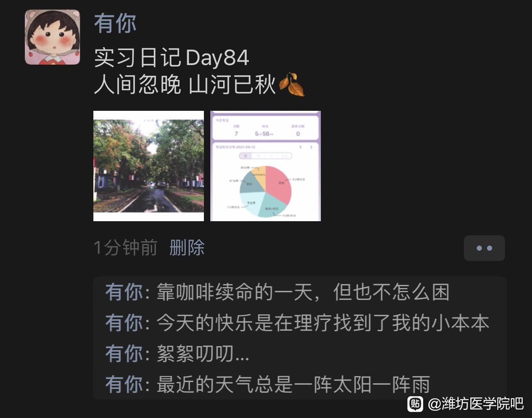This screenshot has height=418, width=532.
Task: Select the 实习日记Day84 post text line
Action: pos(171,58)
